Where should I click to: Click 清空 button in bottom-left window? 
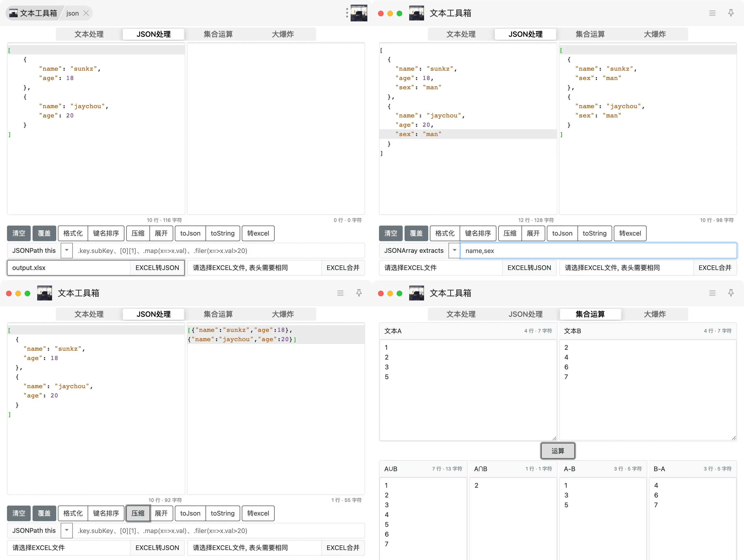[19, 513]
